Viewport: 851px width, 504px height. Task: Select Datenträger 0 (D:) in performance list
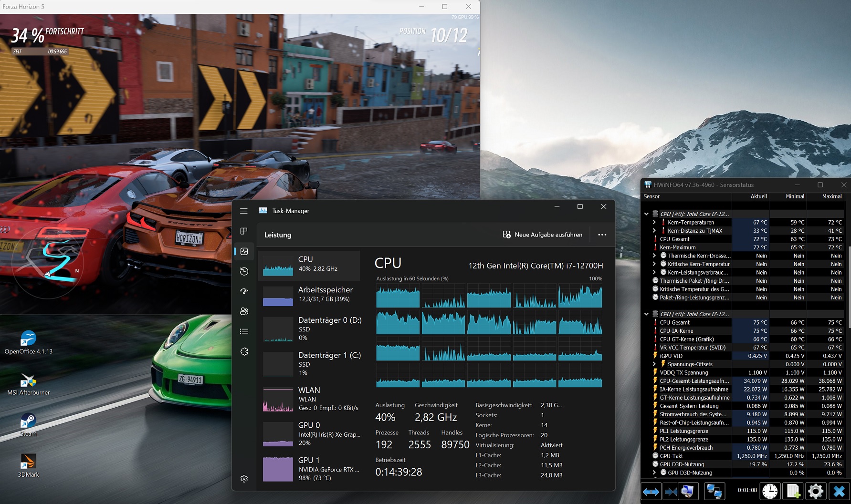(309, 329)
